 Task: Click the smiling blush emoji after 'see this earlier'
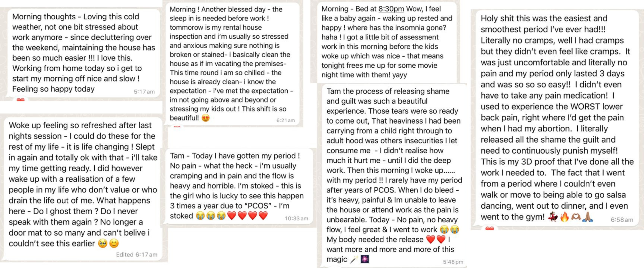point(114,243)
